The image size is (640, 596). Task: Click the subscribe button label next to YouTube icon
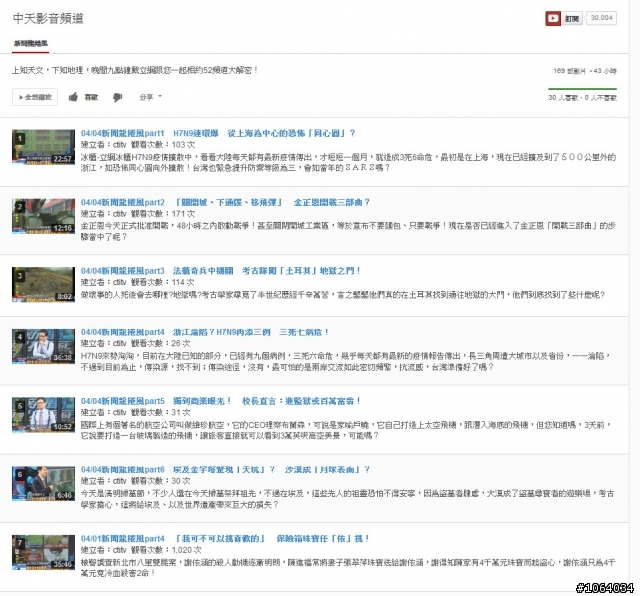click(572, 18)
